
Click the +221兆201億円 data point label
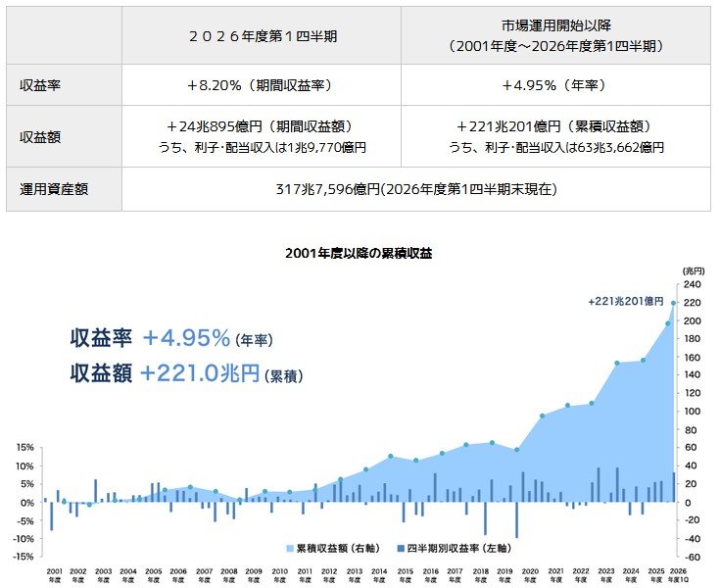(626, 302)
